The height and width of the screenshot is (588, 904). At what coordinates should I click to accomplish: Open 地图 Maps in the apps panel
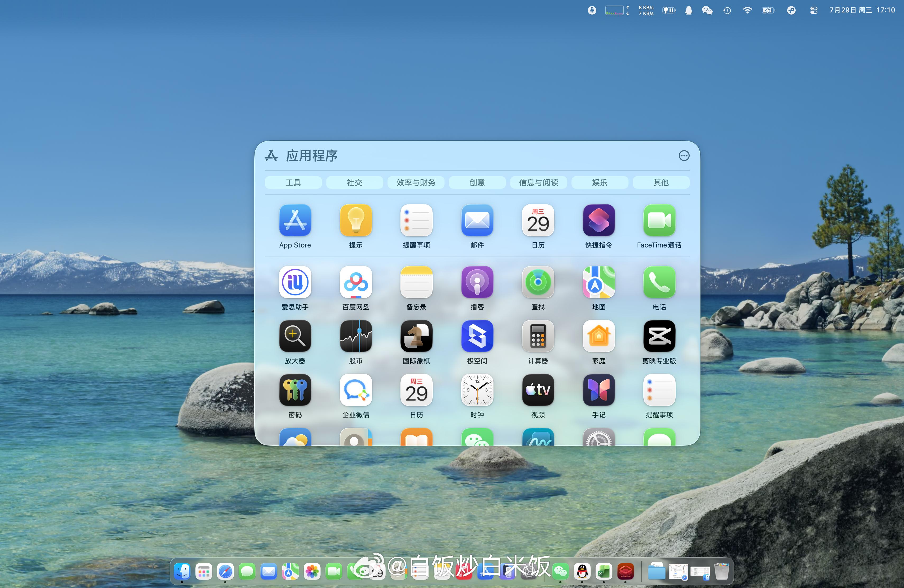(599, 282)
